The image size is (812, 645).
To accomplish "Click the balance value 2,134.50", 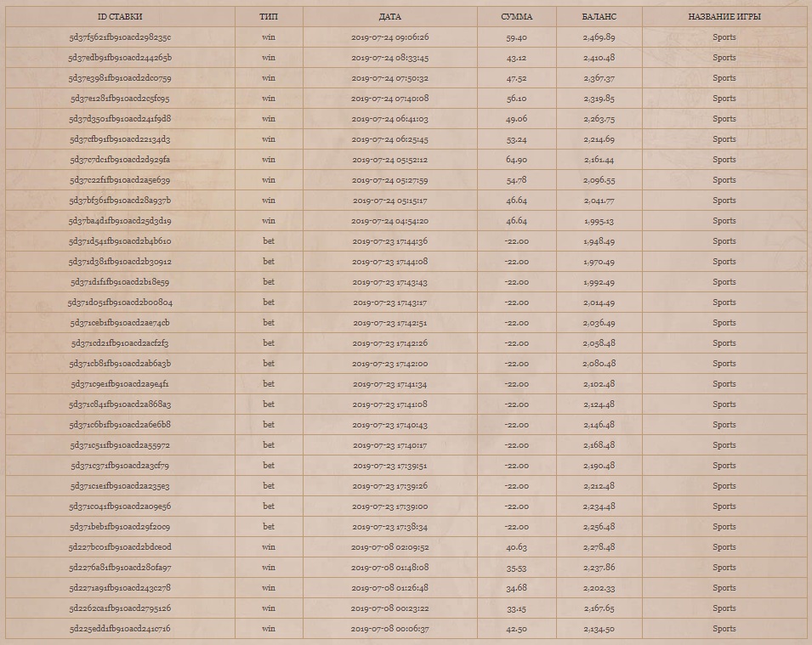I will (x=599, y=629).
